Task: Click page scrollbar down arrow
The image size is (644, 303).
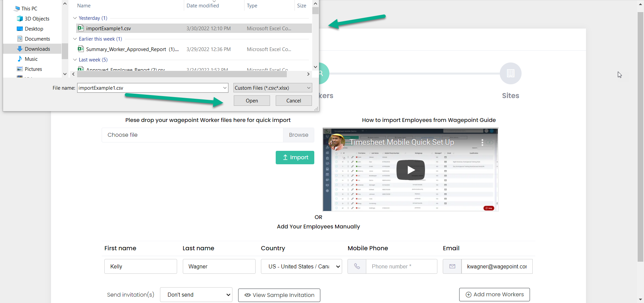Action: click(640, 299)
